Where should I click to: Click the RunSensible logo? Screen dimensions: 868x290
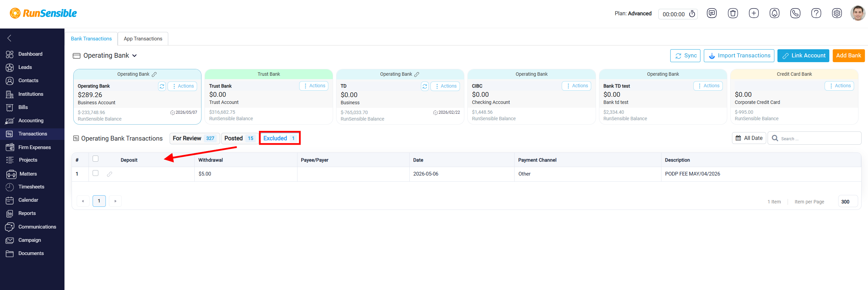[43, 13]
